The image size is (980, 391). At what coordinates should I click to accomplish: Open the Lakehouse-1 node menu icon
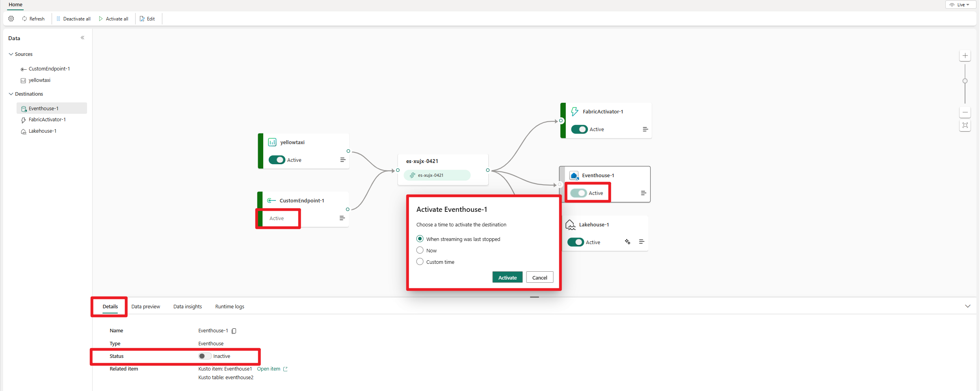(642, 242)
